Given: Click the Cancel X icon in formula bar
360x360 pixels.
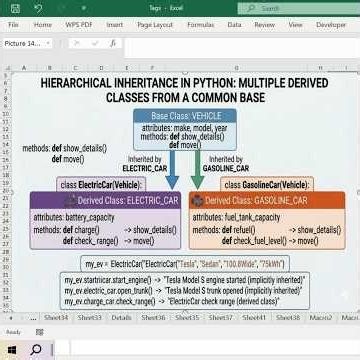Looking at the screenshot, I should tap(77, 43).
